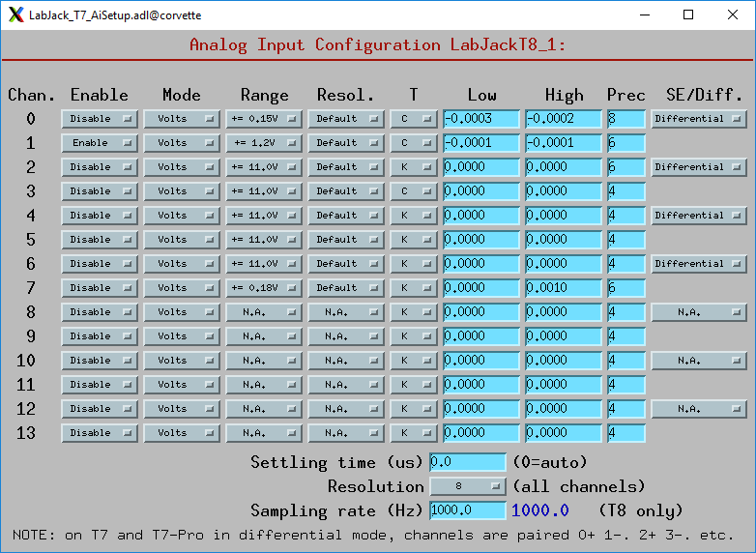Open the N.A. SE/Diff menu for channel 8
Viewport: 756px width, 553px height.
[699, 312]
